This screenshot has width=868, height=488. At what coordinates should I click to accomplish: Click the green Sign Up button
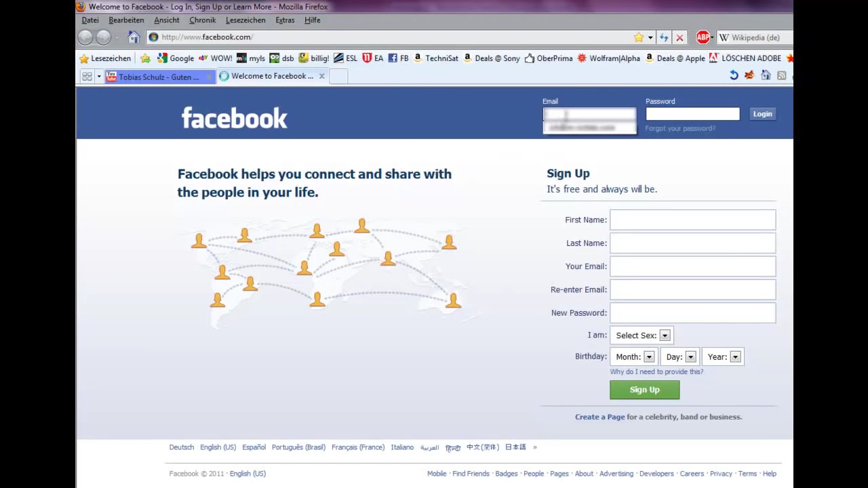pos(644,390)
